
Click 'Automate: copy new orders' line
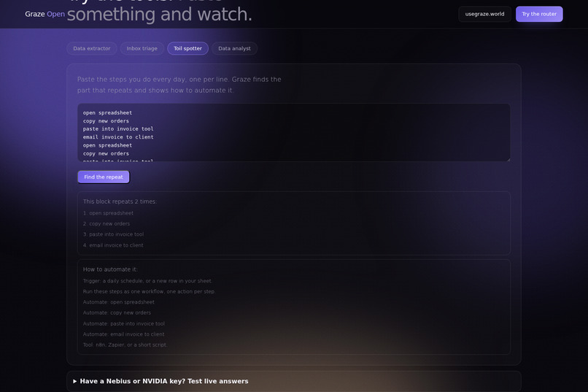click(x=117, y=312)
